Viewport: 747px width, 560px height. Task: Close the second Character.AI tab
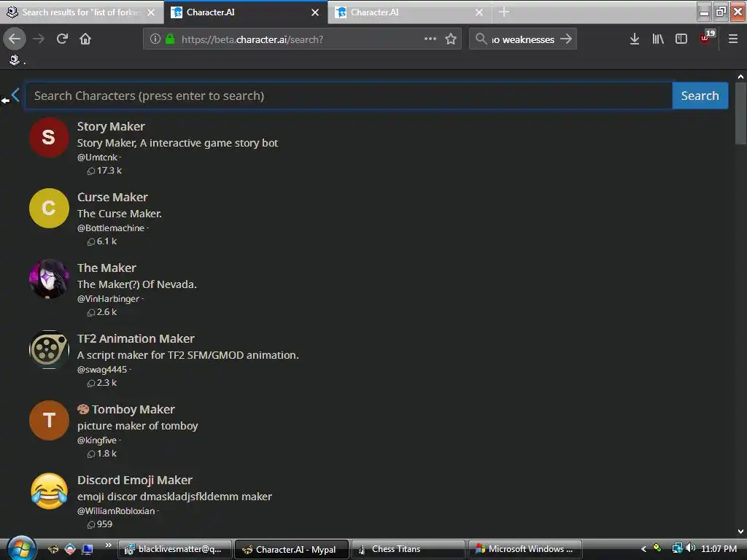tap(479, 12)
